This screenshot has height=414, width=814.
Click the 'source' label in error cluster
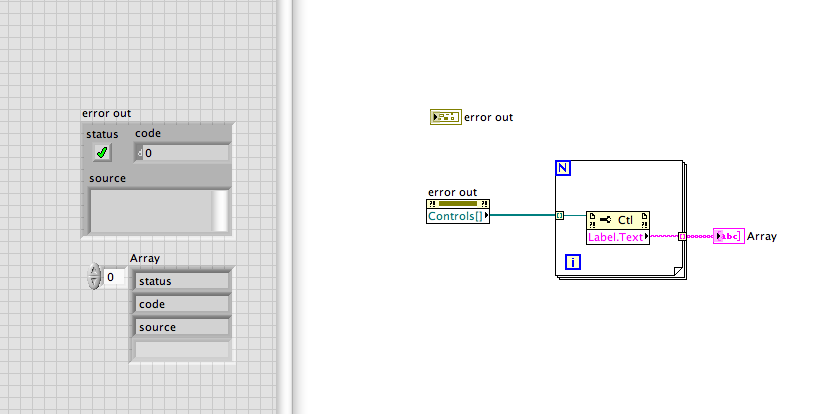(107, 178)
